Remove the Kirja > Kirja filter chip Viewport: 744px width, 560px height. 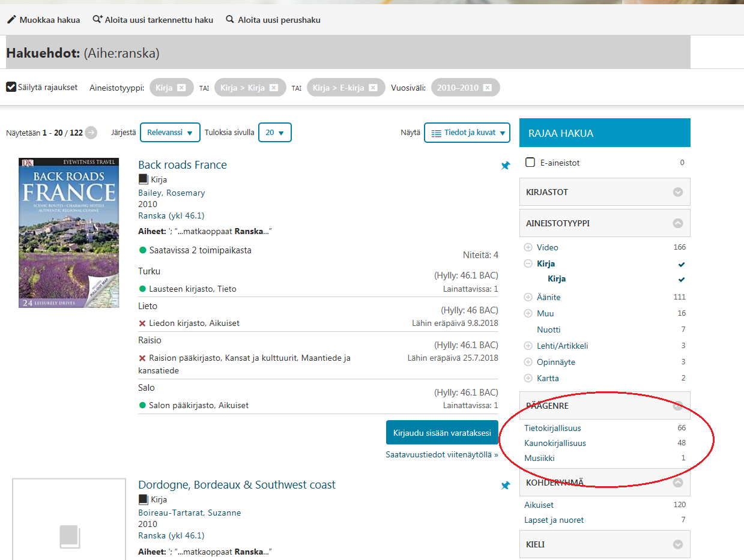click(x=274, y=88)
